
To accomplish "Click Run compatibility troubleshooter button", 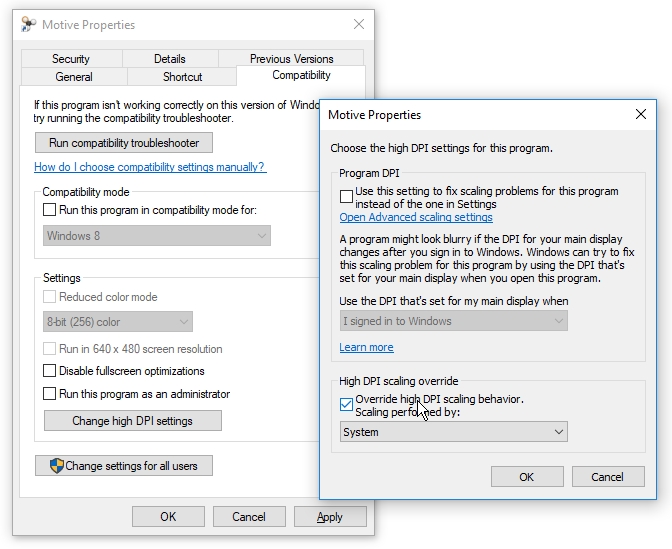I will point(124,143).
